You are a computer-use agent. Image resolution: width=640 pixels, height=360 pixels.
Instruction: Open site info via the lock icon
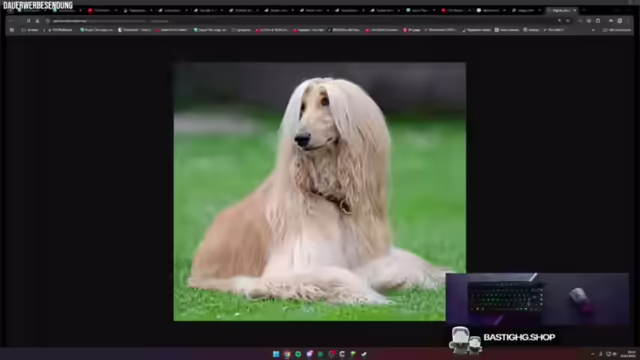pyautogui.click(x=47, y=21)
